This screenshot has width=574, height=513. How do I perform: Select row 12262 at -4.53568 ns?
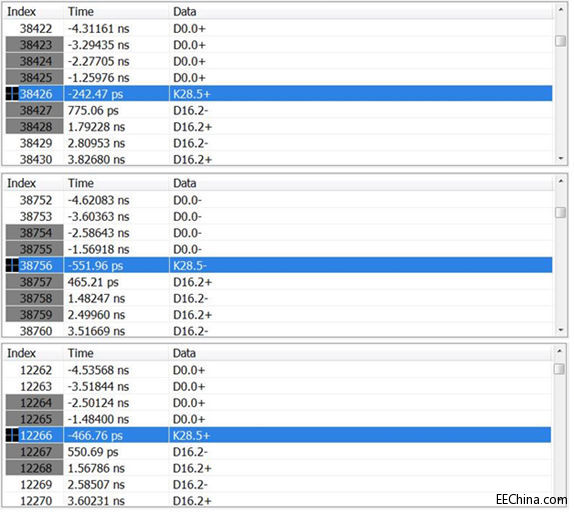[x=278, y=370]
